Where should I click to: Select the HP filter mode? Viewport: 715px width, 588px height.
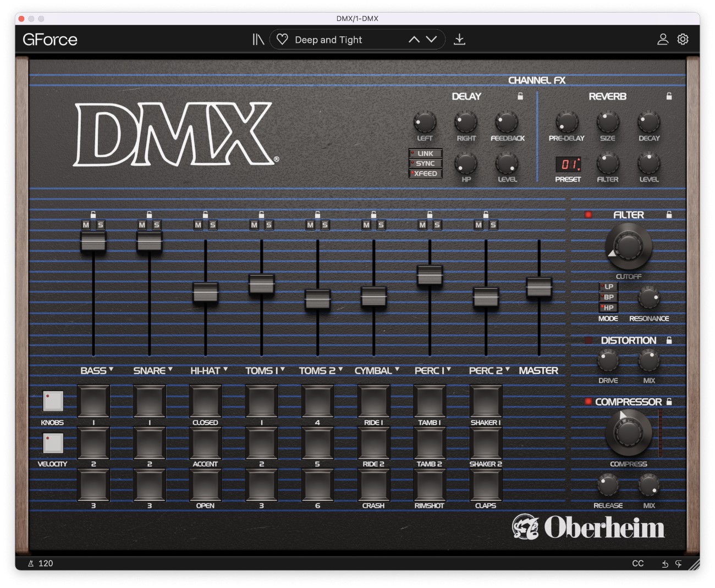[608, 307]
